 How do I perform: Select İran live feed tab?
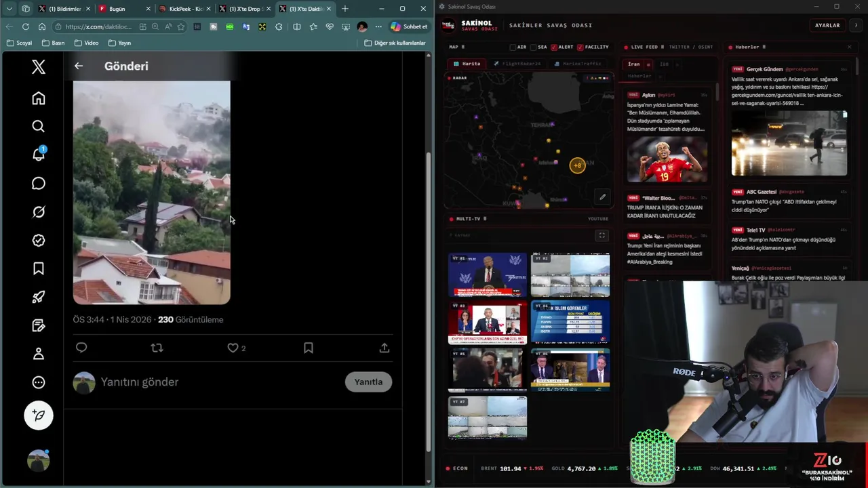(633, 64)
